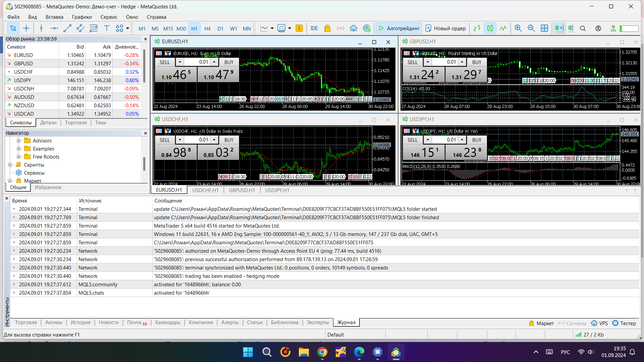Toggle chart auto-scroll to latest bar
644x362 pixels.
(559, 28)
